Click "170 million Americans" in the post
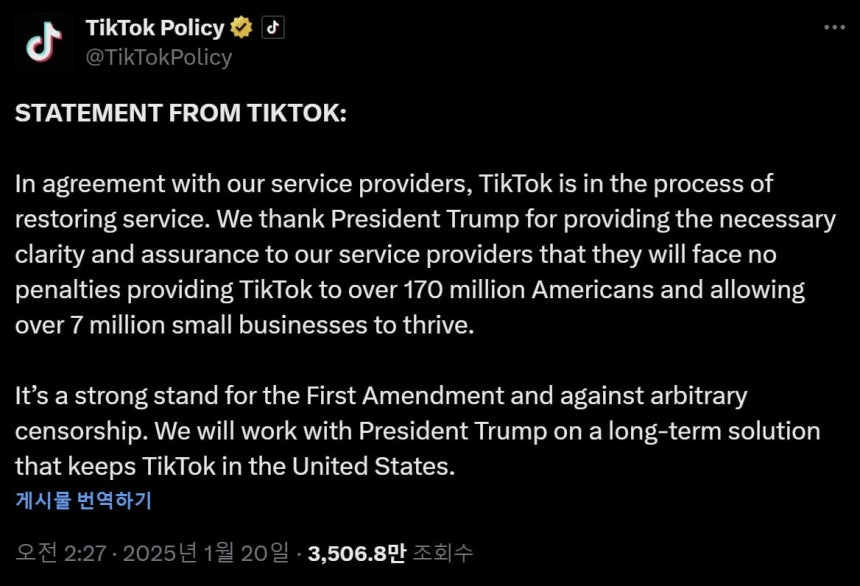Viewport: 860px width, 586px height. (529, 290)
